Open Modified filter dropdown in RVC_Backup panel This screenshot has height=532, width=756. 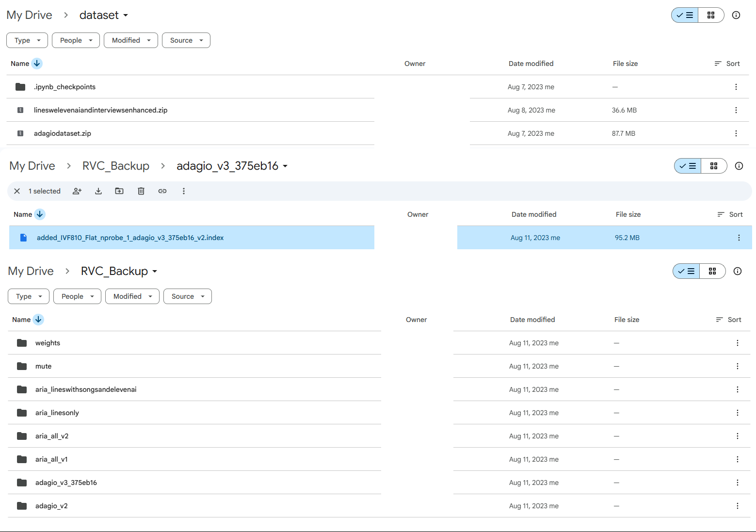pyautogui.click(x=132, y=296)
